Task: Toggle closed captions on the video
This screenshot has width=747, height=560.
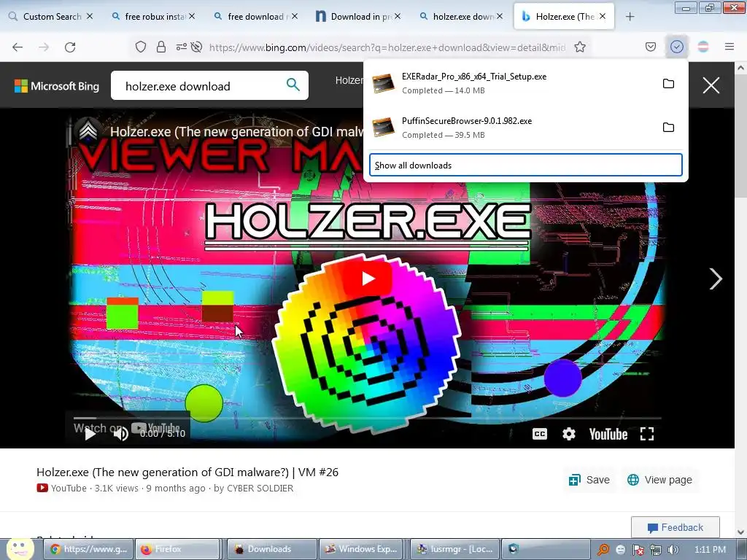Action: (x=539, y=434)
